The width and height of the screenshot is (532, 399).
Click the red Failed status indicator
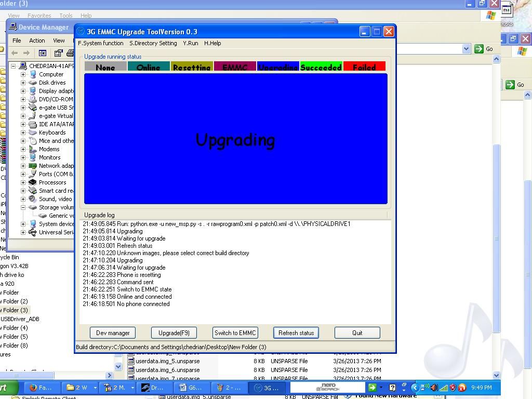(x=364, y=67)
